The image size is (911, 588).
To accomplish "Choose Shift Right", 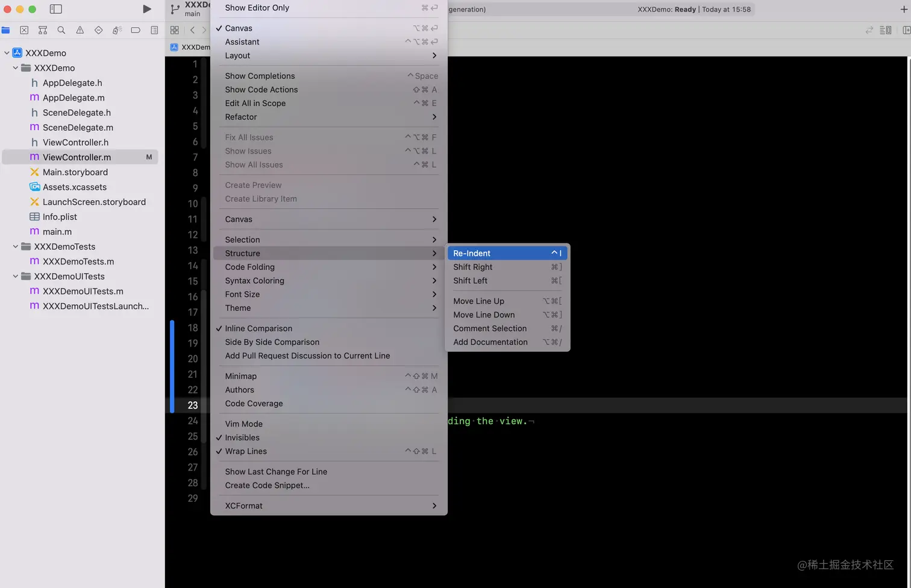I will (507, 267).
